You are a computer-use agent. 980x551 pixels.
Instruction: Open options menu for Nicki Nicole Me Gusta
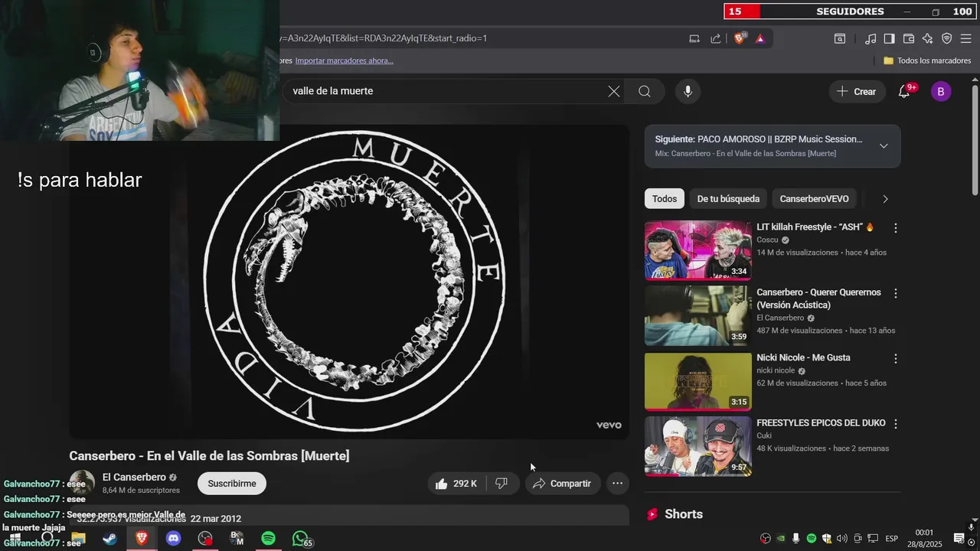tap(896, 358)
